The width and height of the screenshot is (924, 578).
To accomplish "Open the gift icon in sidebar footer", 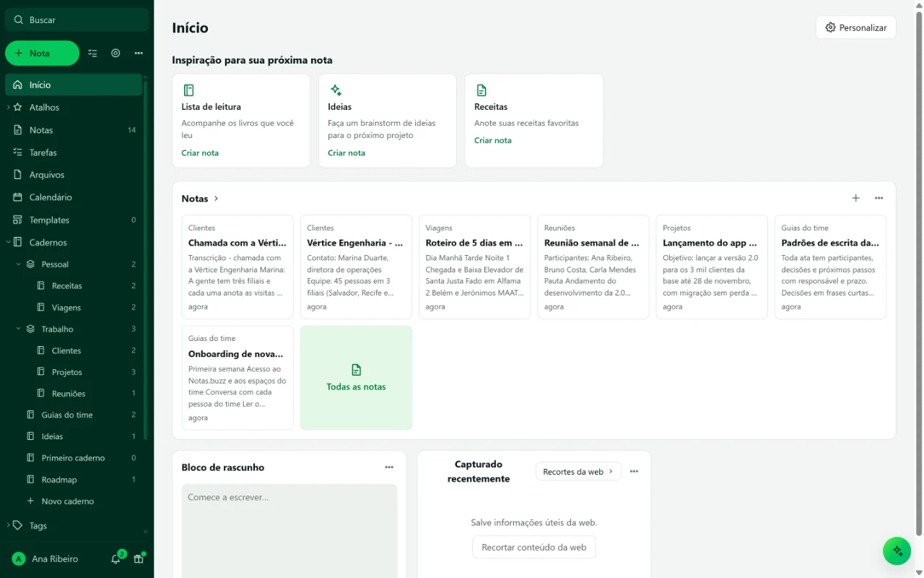I will [139, 558].
